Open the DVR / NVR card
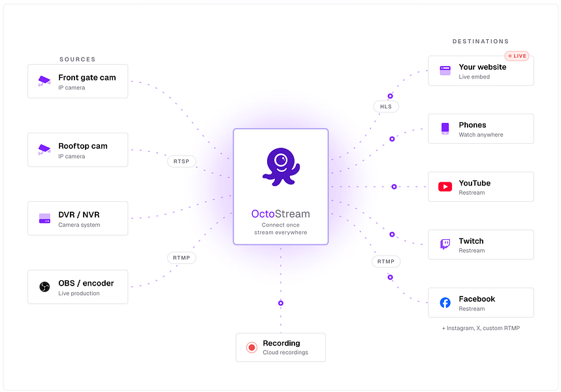Screen dimensions: 561x392 [78, 218]
